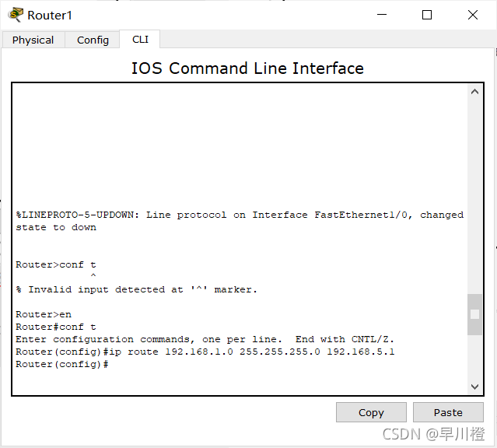Click the Invalid input detected error line
The height and width of the screenshot is (448, 497).
coord(136,290)
